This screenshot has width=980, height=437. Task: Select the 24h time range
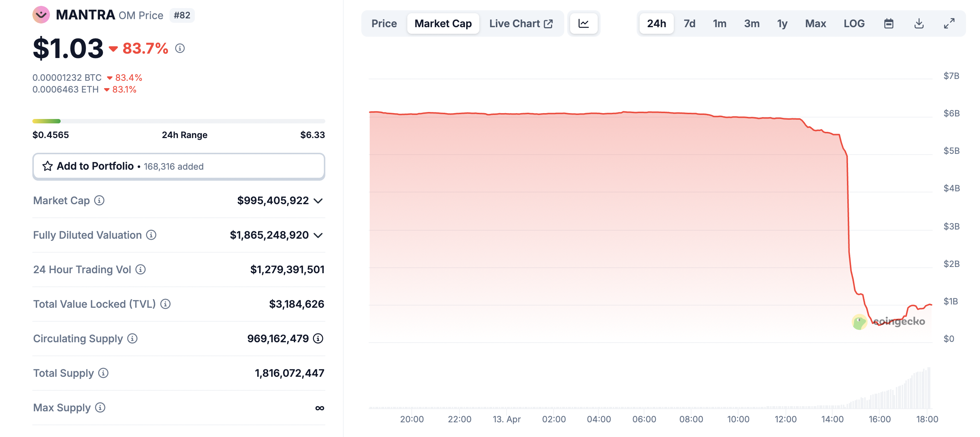point(656,23)
